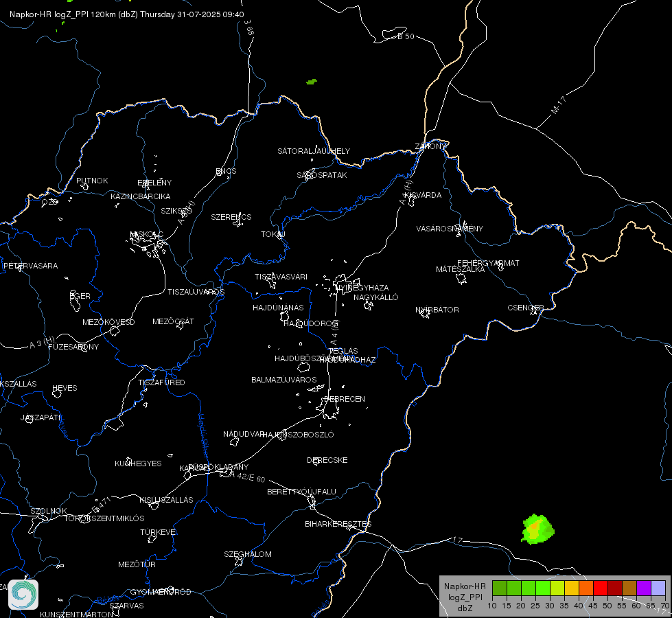Click the JÁSZAPÁTI town label

(x=41, y=417)
